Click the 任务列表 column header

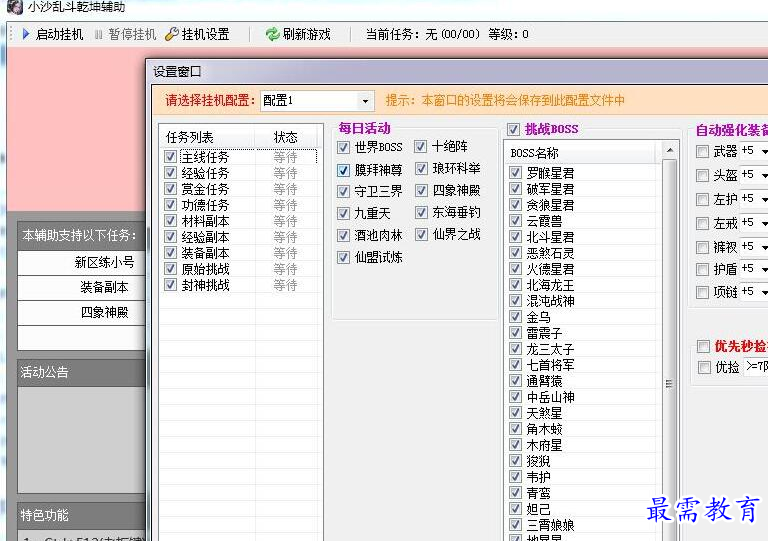[208, 137]
